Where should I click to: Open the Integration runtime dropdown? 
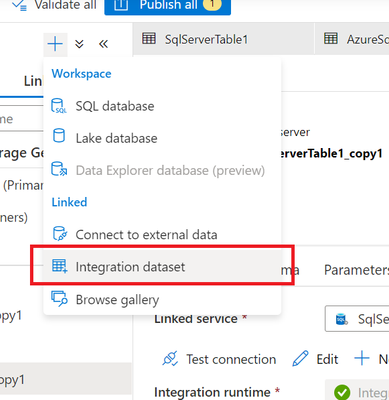click(357, 392)
